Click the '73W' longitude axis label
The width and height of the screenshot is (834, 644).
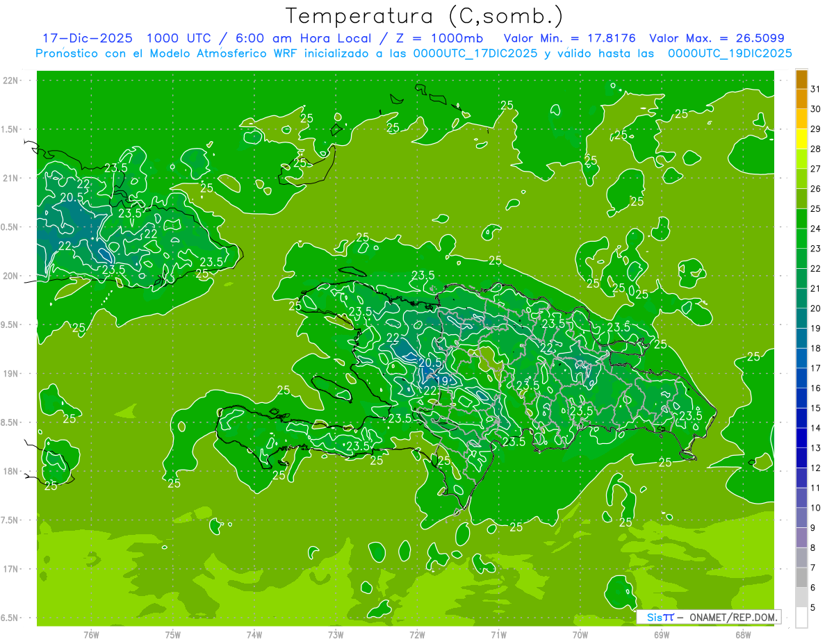click(x=336, y=635)
